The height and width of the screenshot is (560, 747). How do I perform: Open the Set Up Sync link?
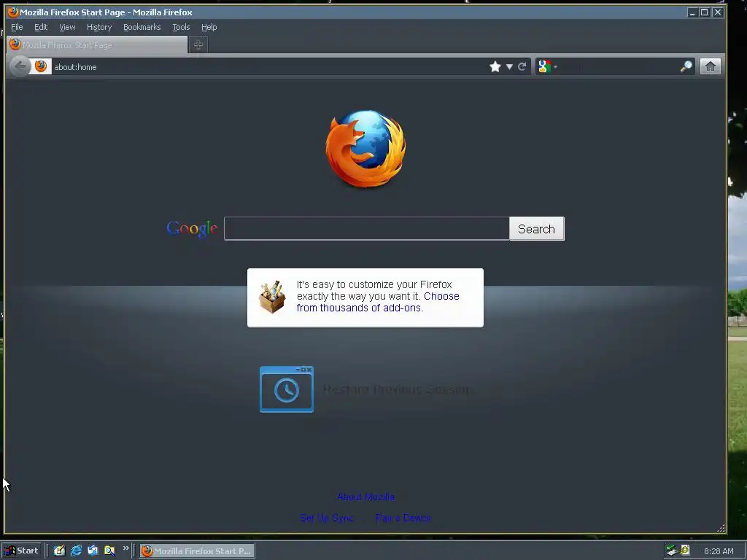[x=327, y=518]
